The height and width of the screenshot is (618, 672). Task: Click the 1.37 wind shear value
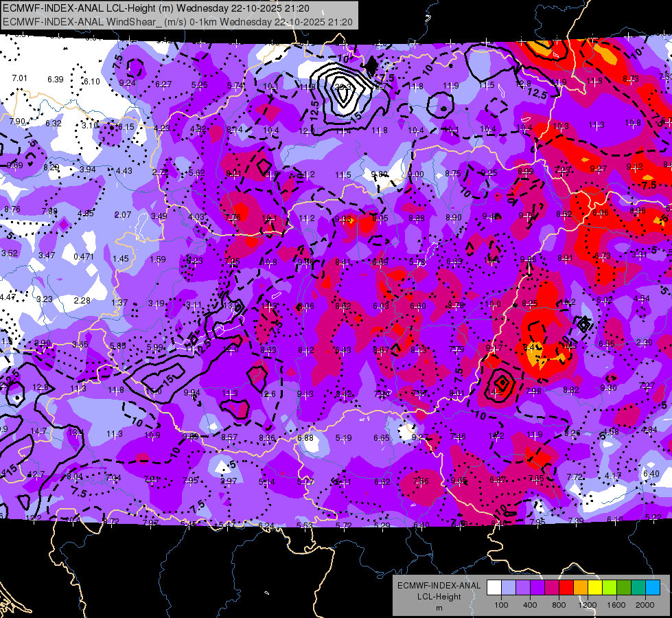pos(119,302)
